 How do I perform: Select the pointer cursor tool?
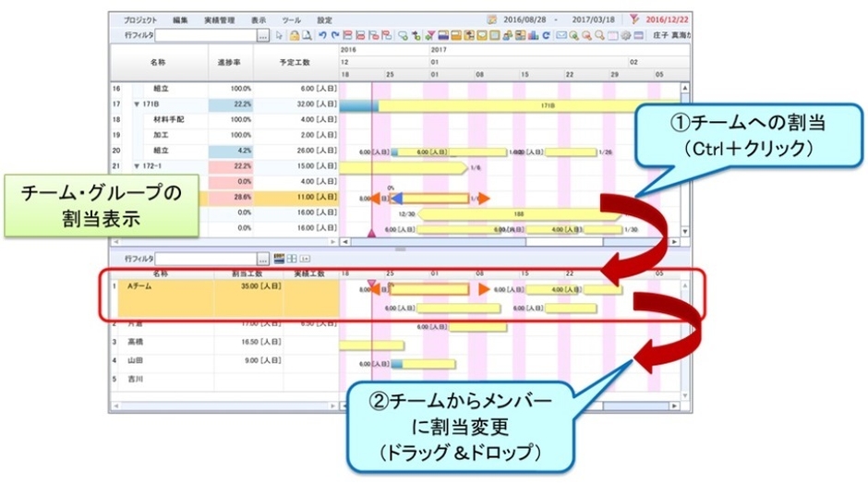(x=280, y=35)
